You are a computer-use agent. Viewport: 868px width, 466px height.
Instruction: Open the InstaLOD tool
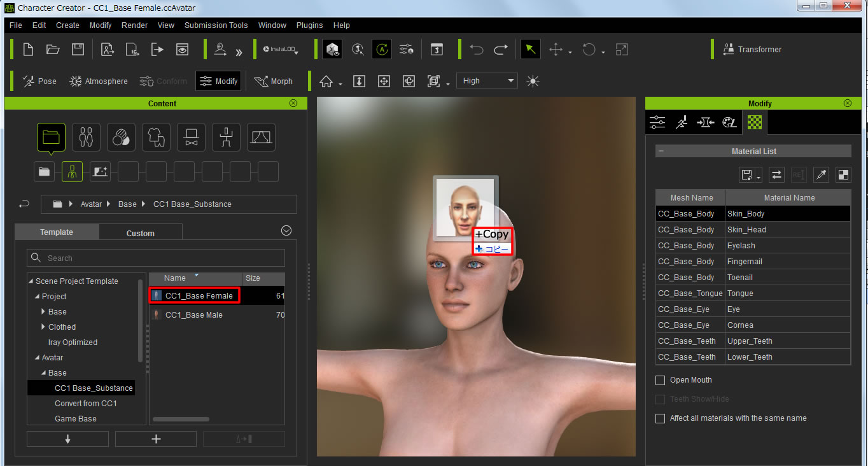(x=281, y=50)
